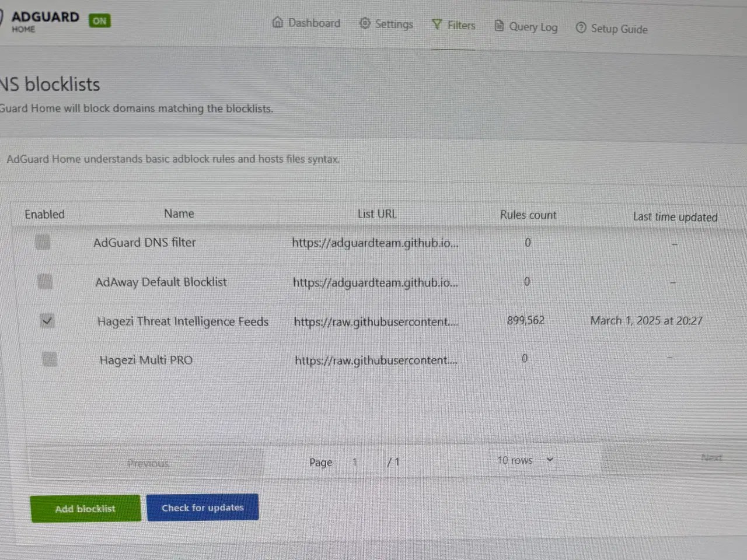747x560 pixels.
Task: Open the Setup Guide page
Action: click(612, 28)
